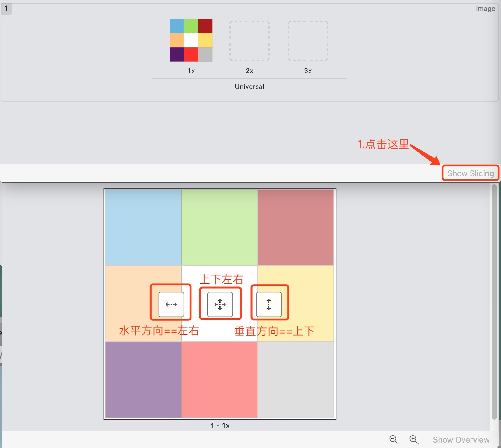
Task: Click the purple square in preview
Action: tap(143, 380)
